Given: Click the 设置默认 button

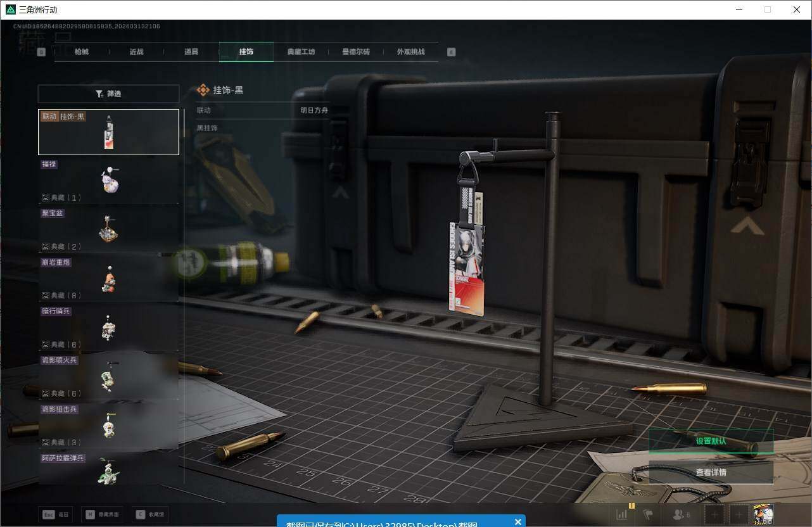Looking at the screenshot, I should 711,441.
